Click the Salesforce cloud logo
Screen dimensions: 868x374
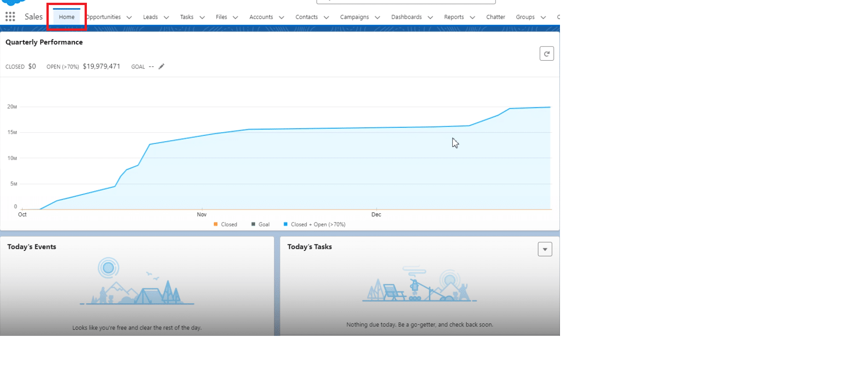(x=14, y=2)
